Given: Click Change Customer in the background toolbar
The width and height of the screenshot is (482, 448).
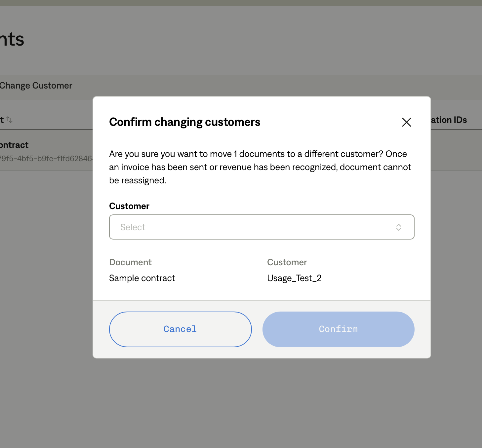Looking at the screenshot, I should point(36,86).
